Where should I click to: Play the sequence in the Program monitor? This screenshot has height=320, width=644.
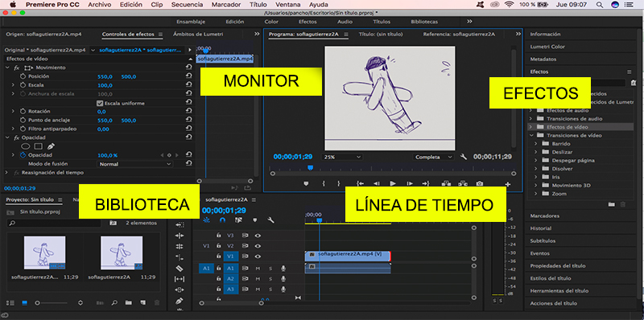[393, 183]
